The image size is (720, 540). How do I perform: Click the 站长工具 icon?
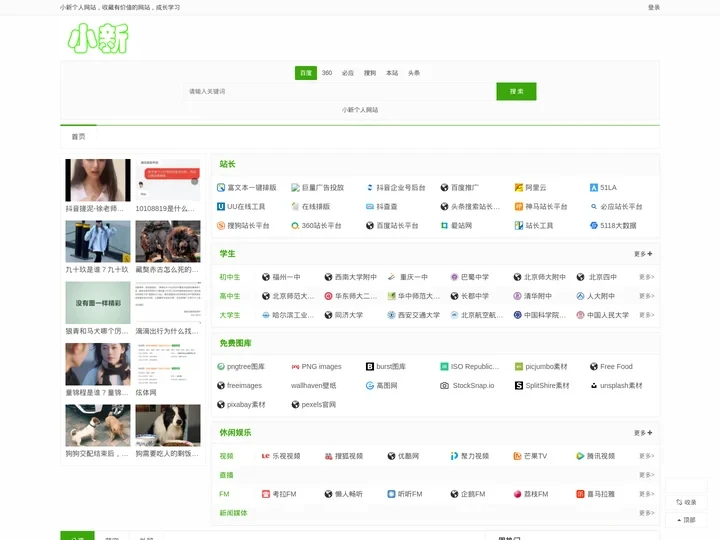click(518, 225)
